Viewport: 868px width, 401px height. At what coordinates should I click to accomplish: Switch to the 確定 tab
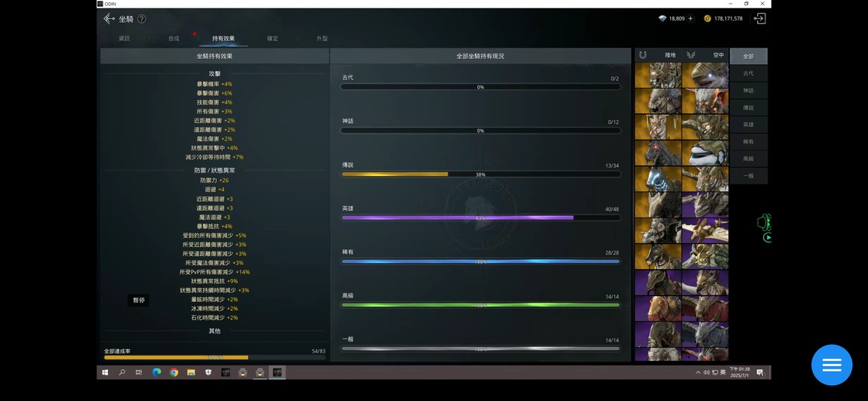click(x=272, y=39)
